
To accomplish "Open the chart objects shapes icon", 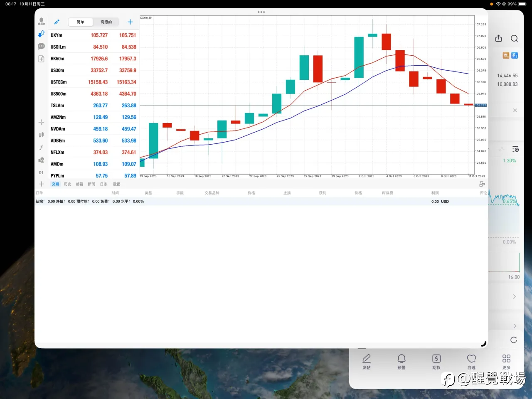I will click(41, 160).
